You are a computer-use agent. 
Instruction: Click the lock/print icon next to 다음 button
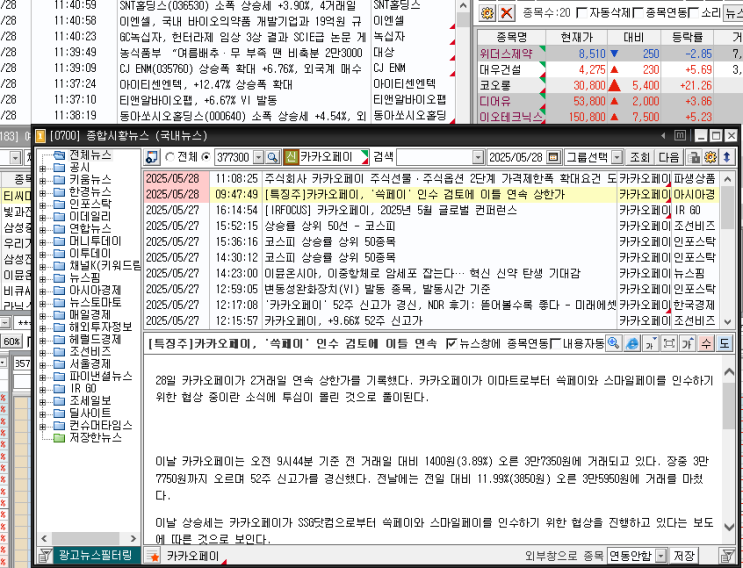[x=695, y=157]
